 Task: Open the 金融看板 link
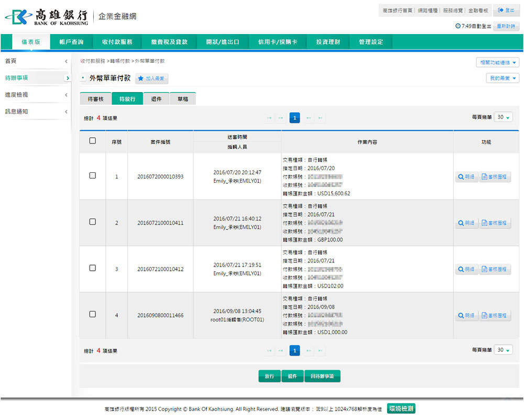coord(478,10)
